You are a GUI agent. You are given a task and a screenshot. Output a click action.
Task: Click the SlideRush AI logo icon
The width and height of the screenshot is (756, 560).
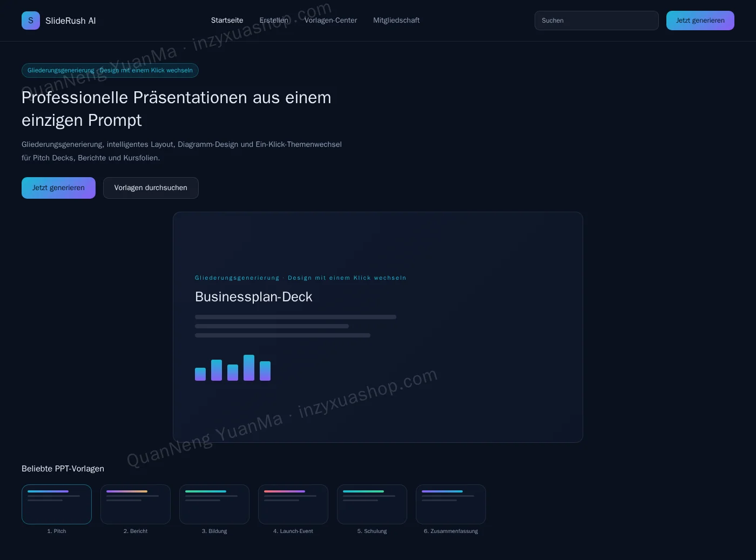[31, 21]
